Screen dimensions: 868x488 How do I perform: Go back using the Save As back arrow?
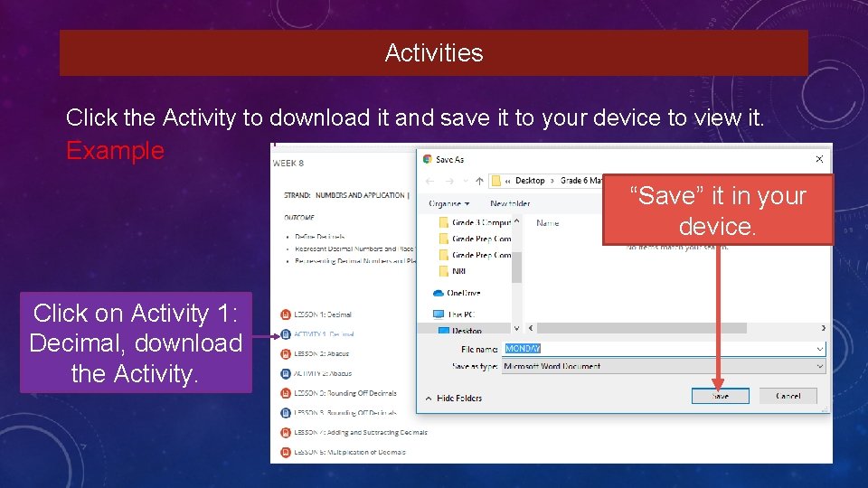point(430,181)
